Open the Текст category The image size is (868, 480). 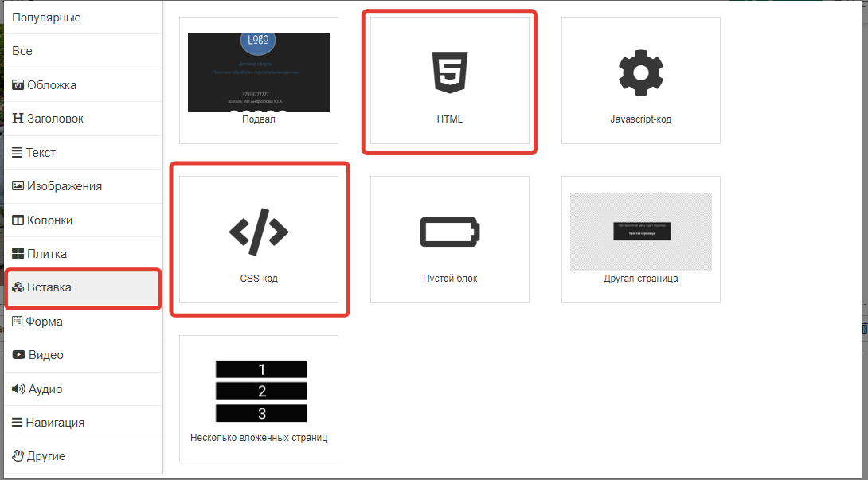click(83, 152)
